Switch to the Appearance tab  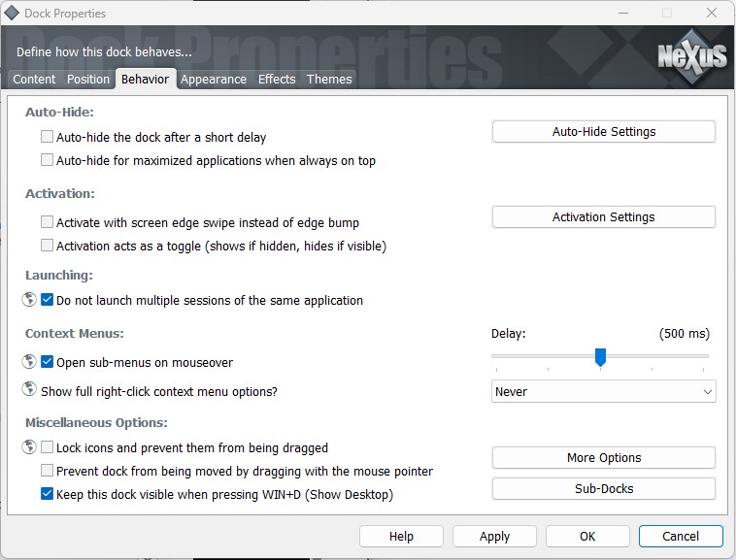tap(213, 80)
